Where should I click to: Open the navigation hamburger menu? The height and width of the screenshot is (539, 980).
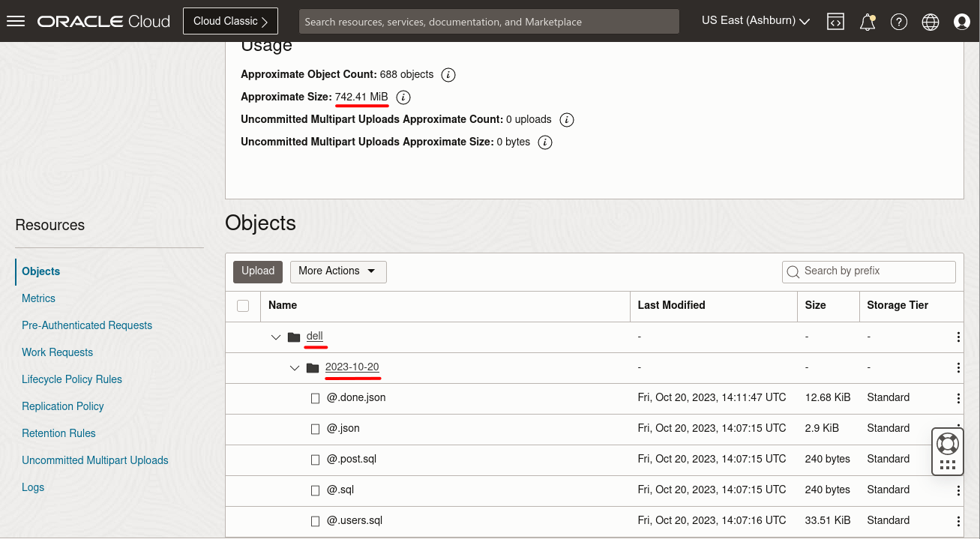coord(16,21)
